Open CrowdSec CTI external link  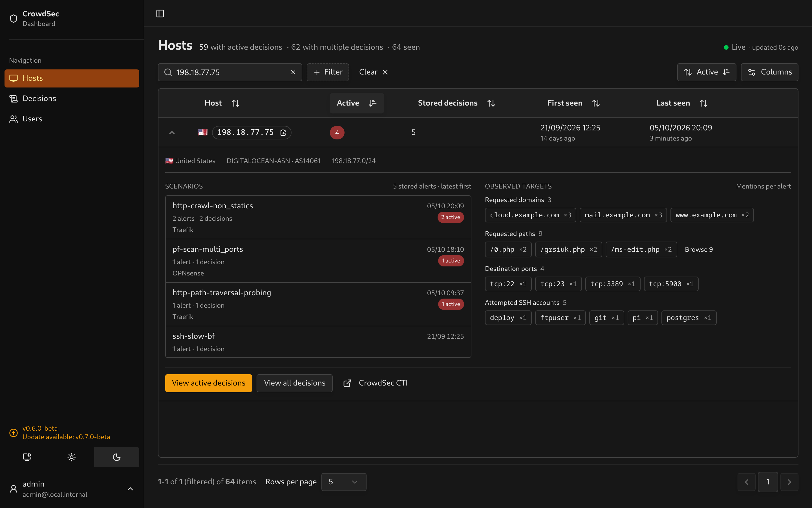(x=376, y=383)
